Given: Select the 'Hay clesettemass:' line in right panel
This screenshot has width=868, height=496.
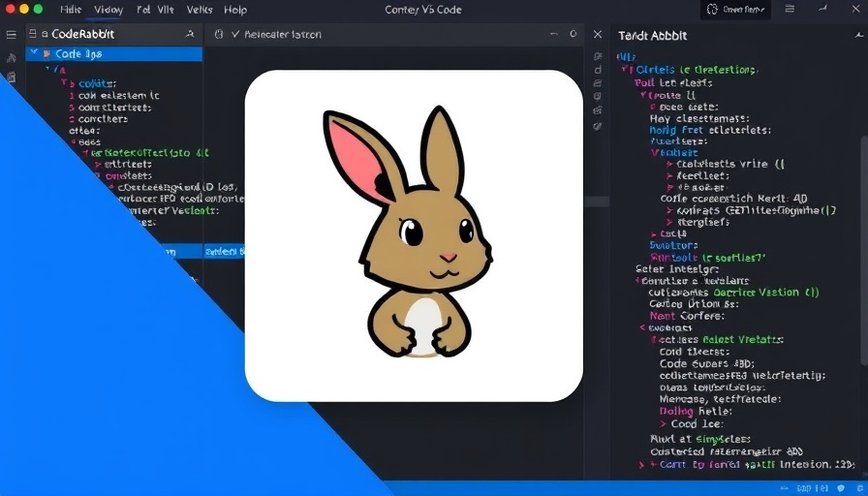Looking at the screenshot, I should pos(700,118).
